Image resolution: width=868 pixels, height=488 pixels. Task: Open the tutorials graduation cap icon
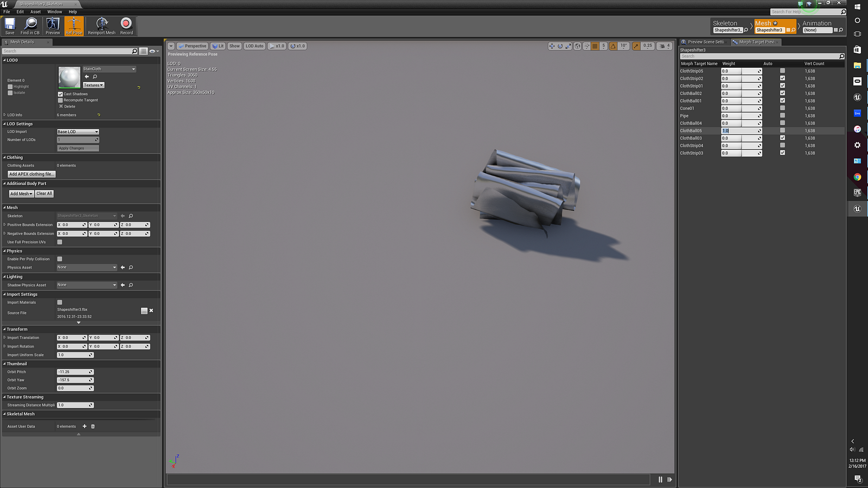click(809, 4)
